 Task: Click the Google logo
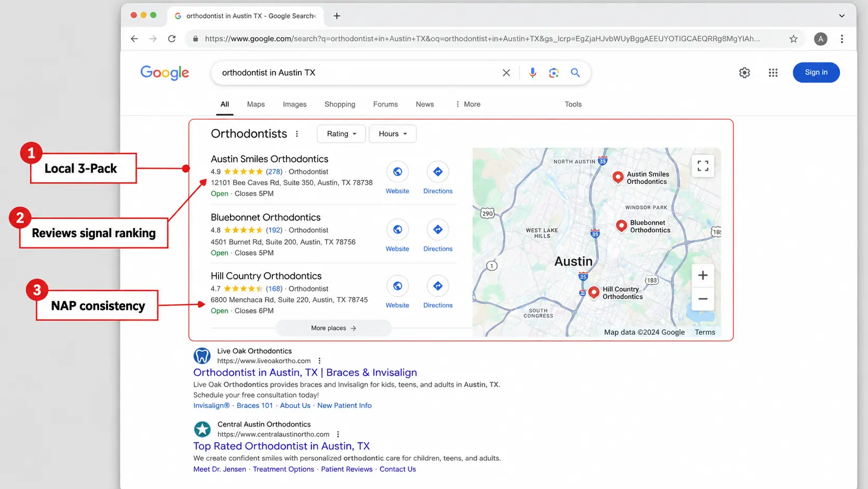point(165,73)
